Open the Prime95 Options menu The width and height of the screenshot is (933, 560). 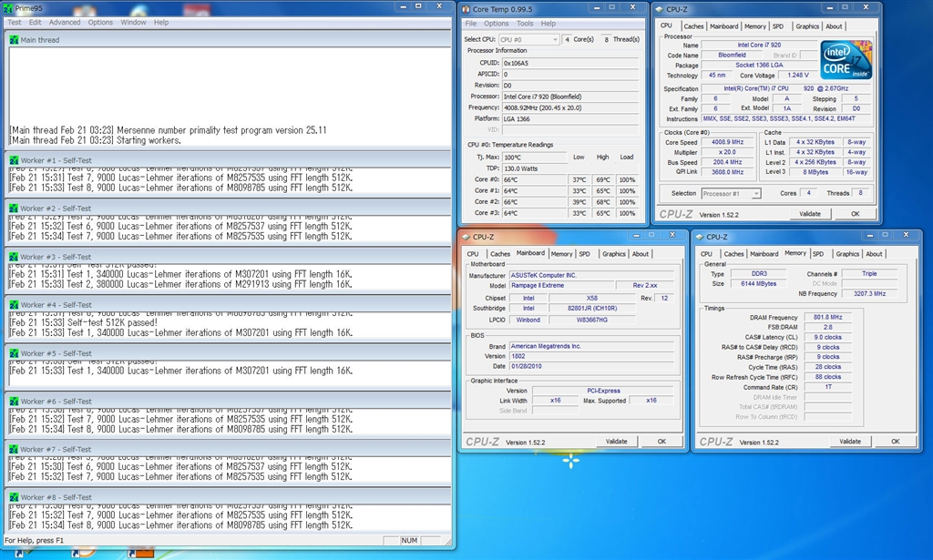(100, 23)
